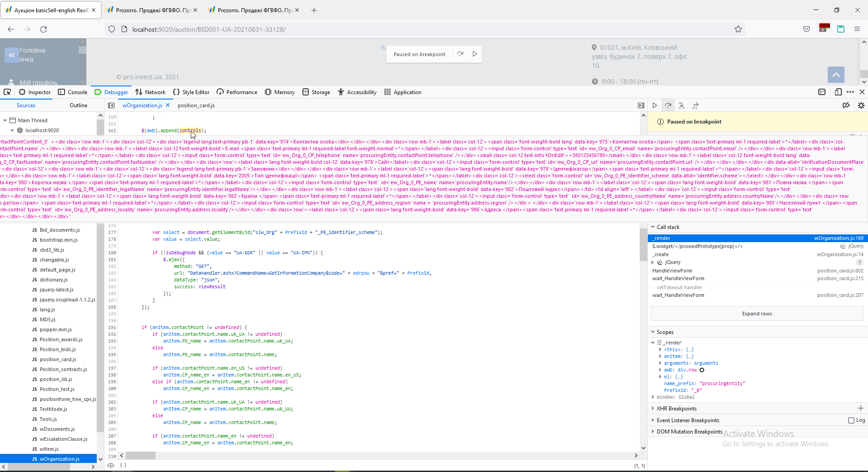Screen dimensions: 868x472
Task: Select the Sources tab
Action: tap(26, 105)
